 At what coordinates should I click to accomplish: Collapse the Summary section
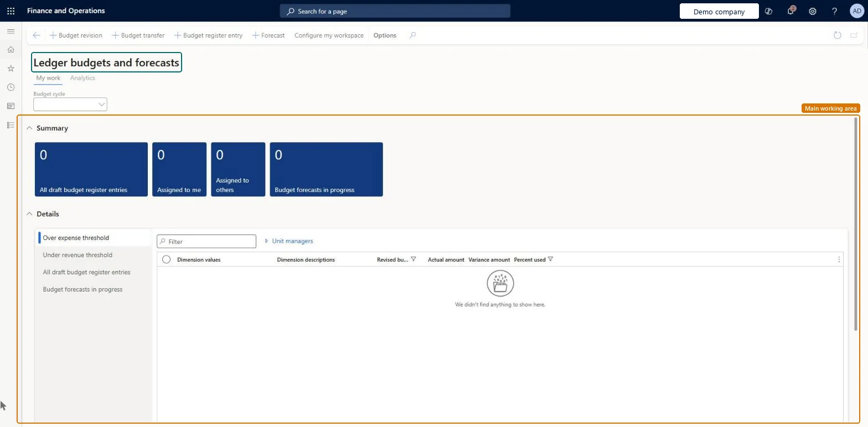pyautogui.click(x=29, y=128)
